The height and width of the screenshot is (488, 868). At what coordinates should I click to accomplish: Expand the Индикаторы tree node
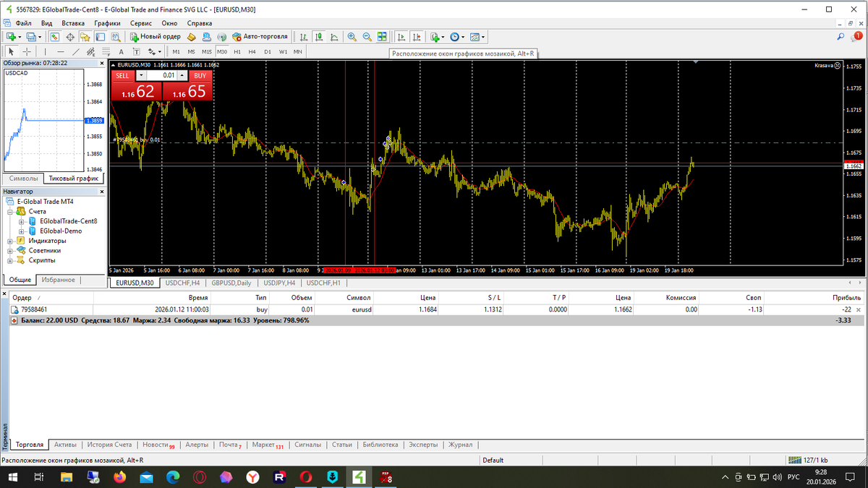(10, 241)
